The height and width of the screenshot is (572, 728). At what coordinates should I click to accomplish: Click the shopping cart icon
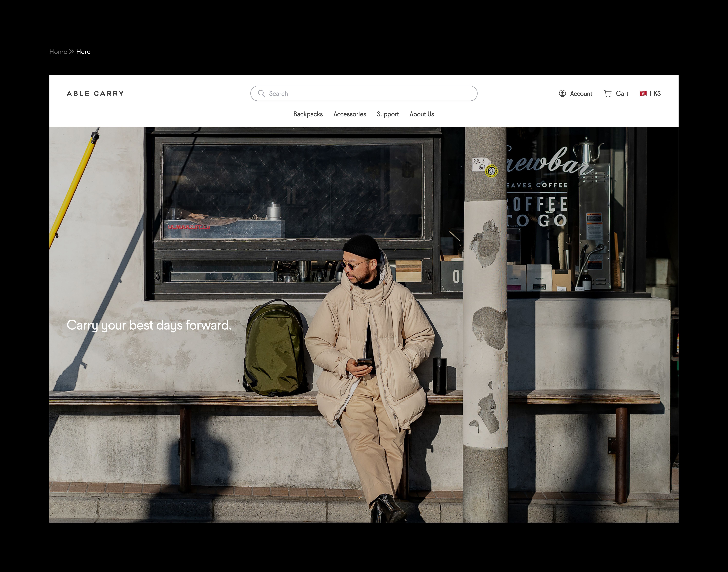(608, 93)
